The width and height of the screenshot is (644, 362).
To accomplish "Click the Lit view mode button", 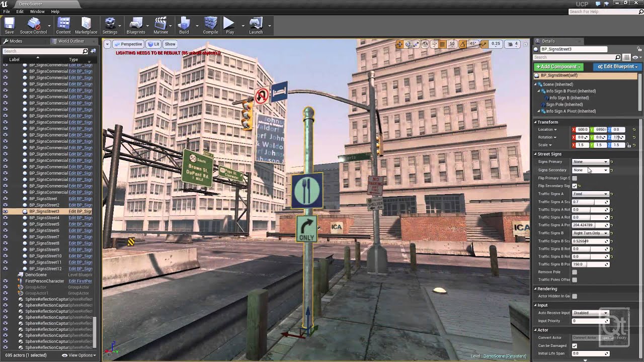I will (x=153, y=44).
